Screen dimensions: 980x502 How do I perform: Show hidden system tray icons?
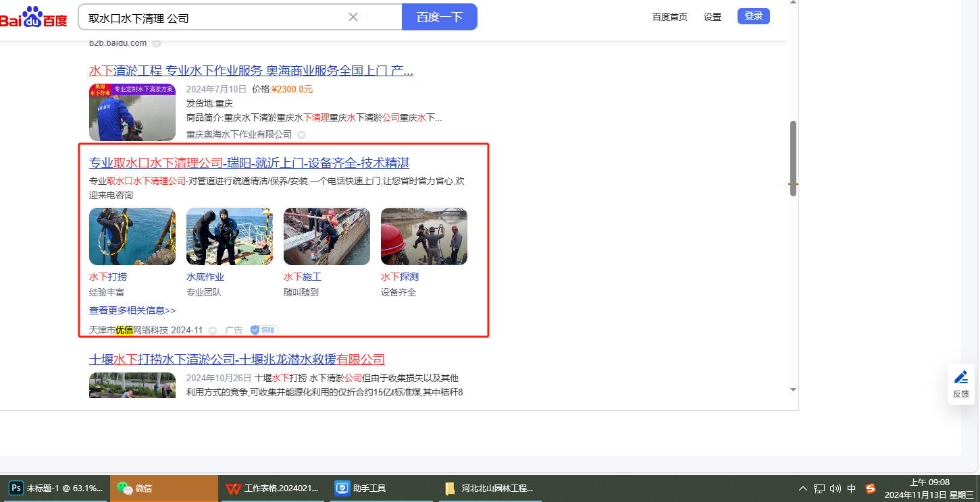(x=802, y=489)
